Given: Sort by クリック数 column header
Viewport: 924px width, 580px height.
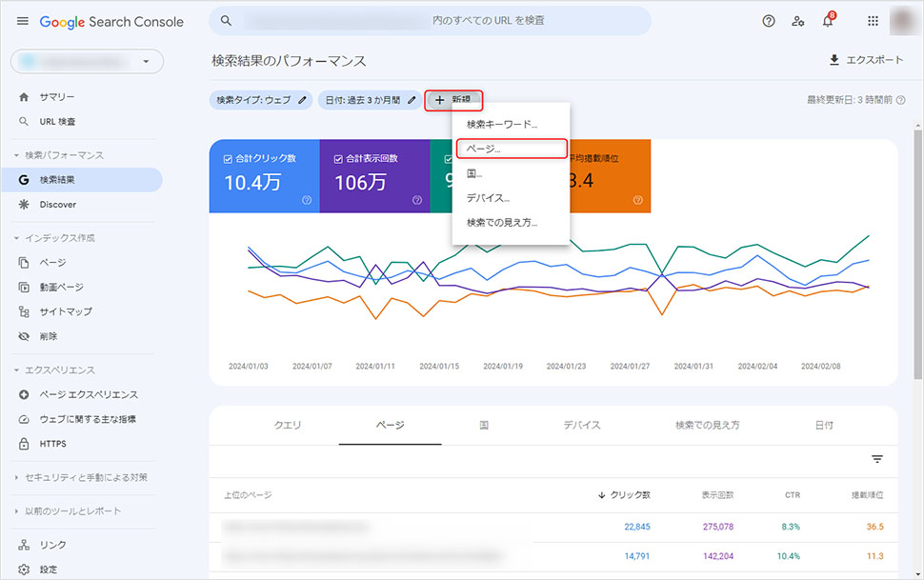Looking at the screenshot, I should click(x=624, y=495).
